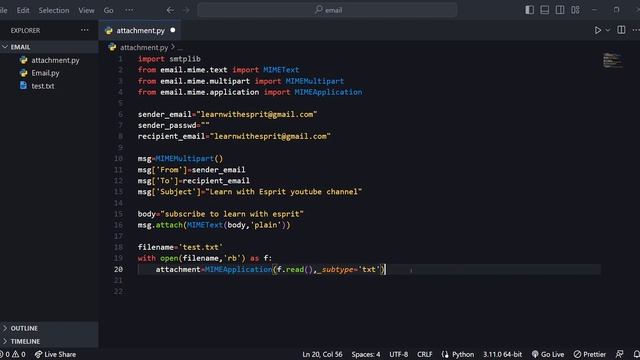640x360 pixels.
Task: Click breadcrumb ellipsis after attachment.py
Action: click(180, 48)
